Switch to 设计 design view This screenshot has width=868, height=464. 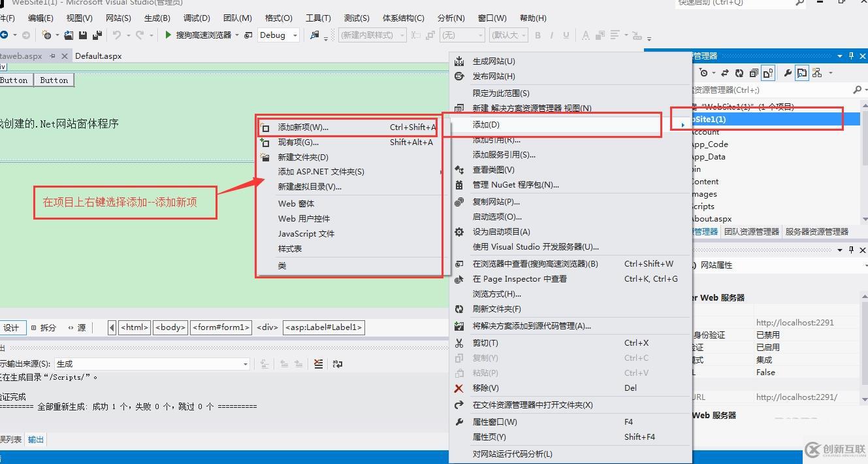[x=12, y=327]
